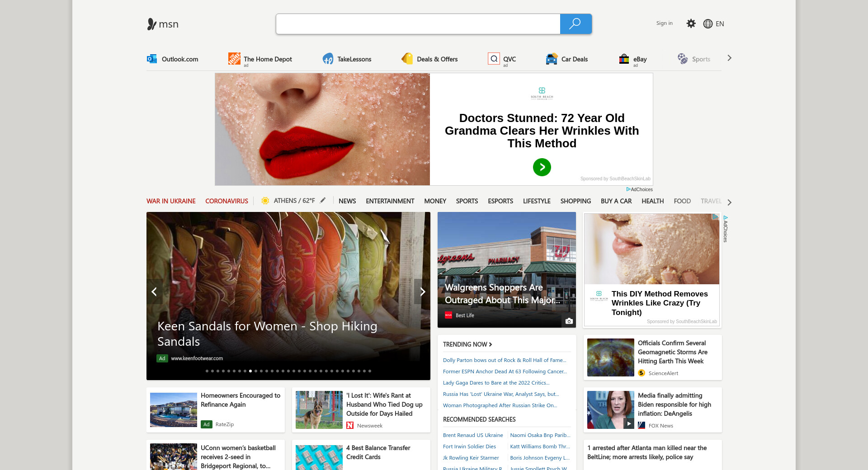Open Dolly Parton trending news link
This screenshot has height=470, width=868.
pyautogui.click(x=504, y=360)
